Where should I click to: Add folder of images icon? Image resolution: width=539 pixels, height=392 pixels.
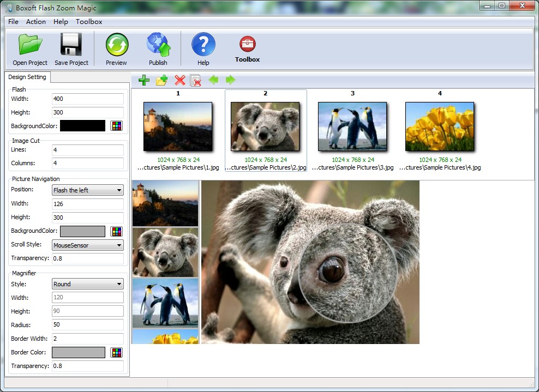click(x=161, y=80)
